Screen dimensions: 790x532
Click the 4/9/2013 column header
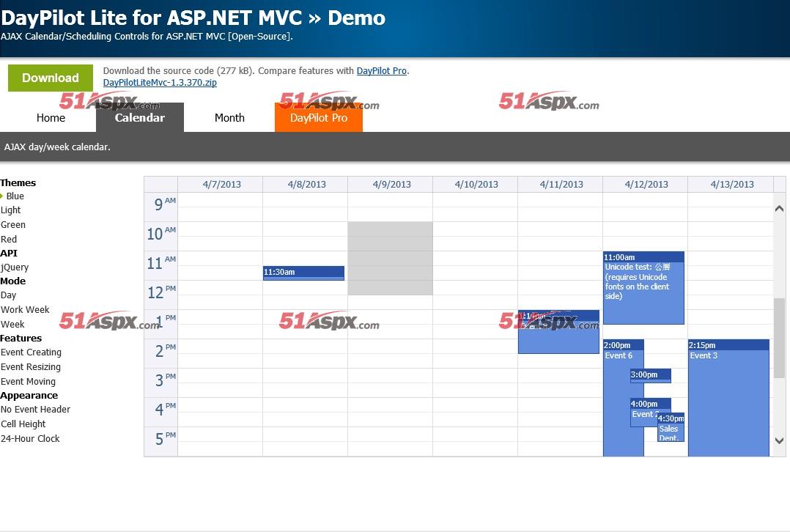point(392,185)
